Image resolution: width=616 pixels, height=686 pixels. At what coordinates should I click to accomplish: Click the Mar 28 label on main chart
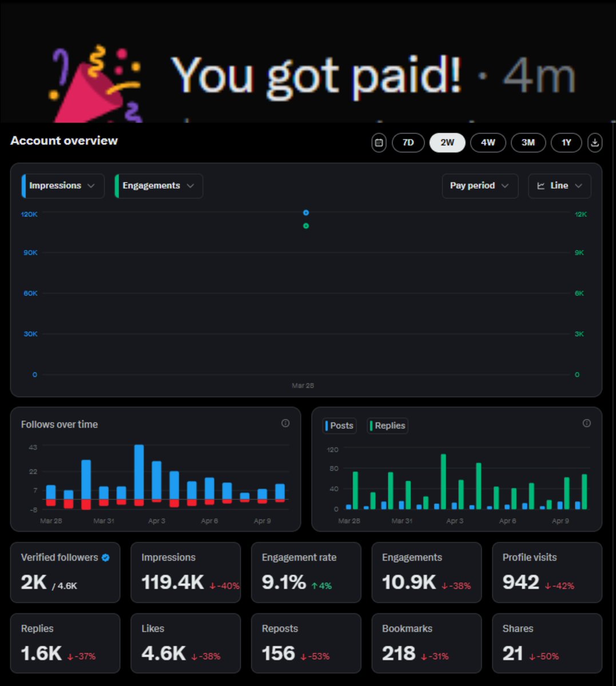point(303,386)
